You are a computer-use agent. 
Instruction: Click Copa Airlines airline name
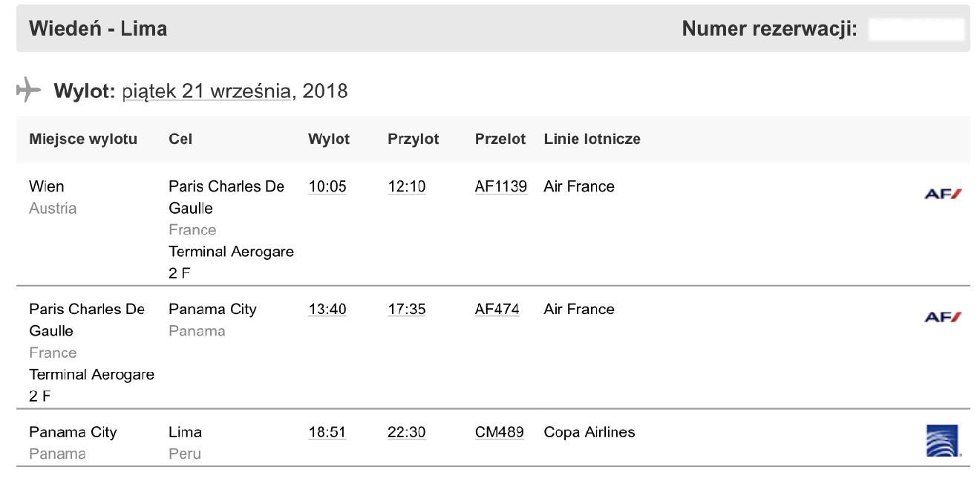pos(589,432)
